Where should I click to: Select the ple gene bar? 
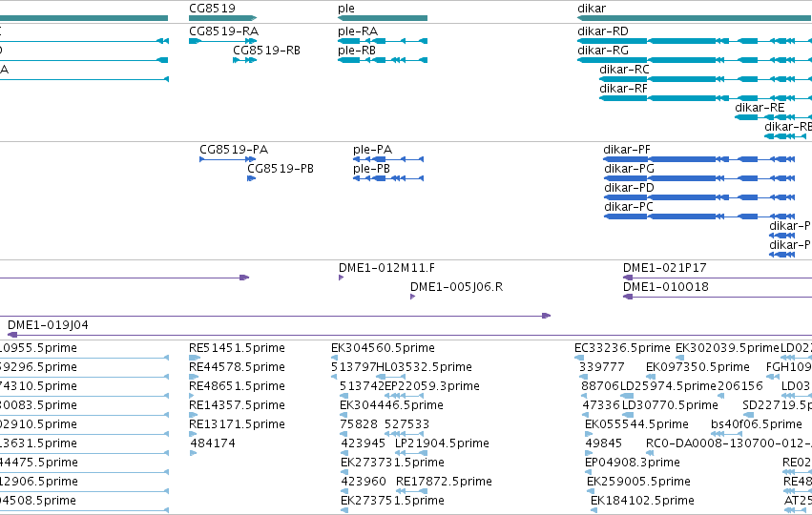point(383,18)
